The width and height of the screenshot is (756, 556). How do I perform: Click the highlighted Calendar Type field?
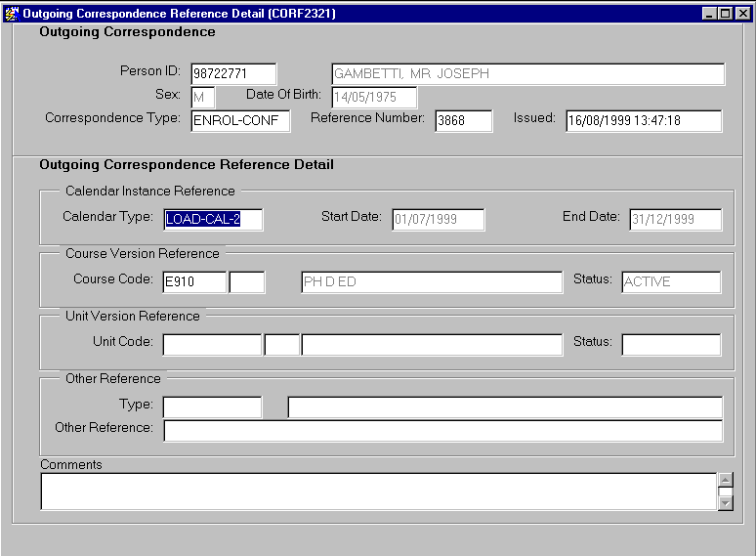pos(214,220)
